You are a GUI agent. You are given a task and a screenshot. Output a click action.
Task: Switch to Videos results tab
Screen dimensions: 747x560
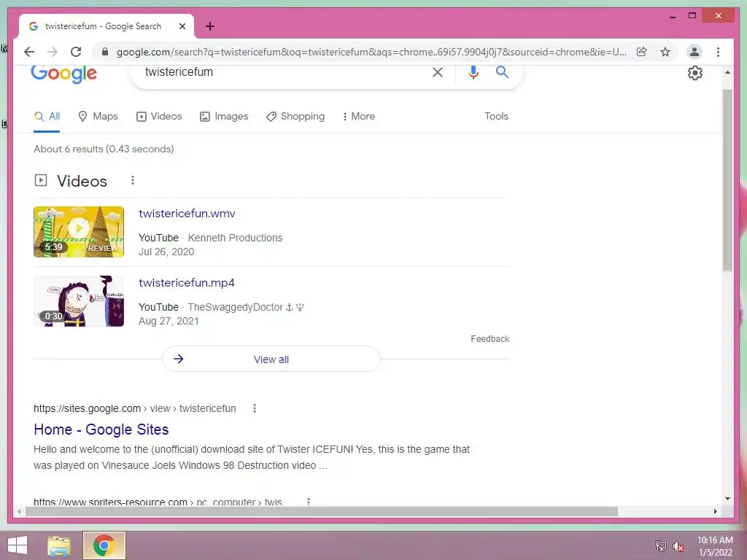[159, 116]
